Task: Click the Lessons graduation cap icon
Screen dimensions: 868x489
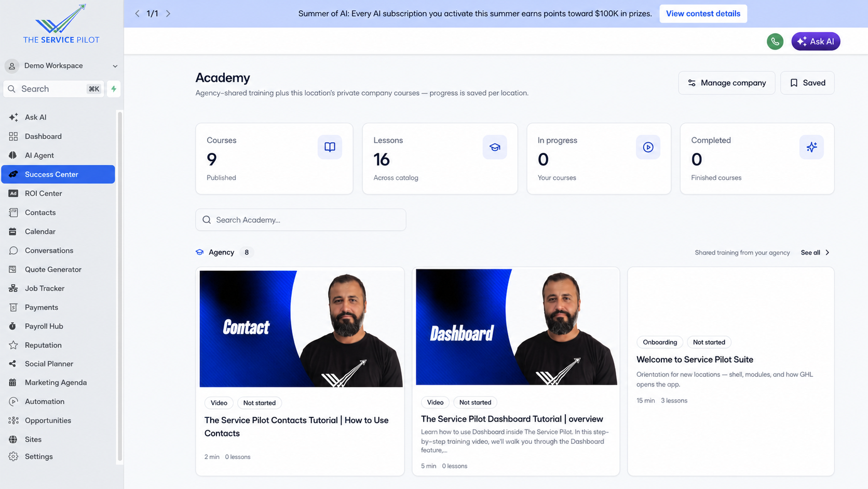Action: (x=495, y=147)
